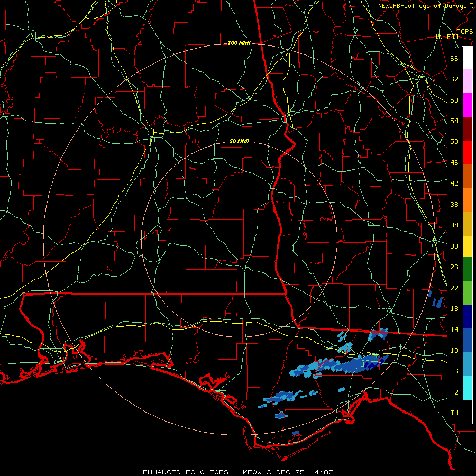Click legend value 66
Image resolution: width=476 pixels, height=476 pixels.
(454, 58)
